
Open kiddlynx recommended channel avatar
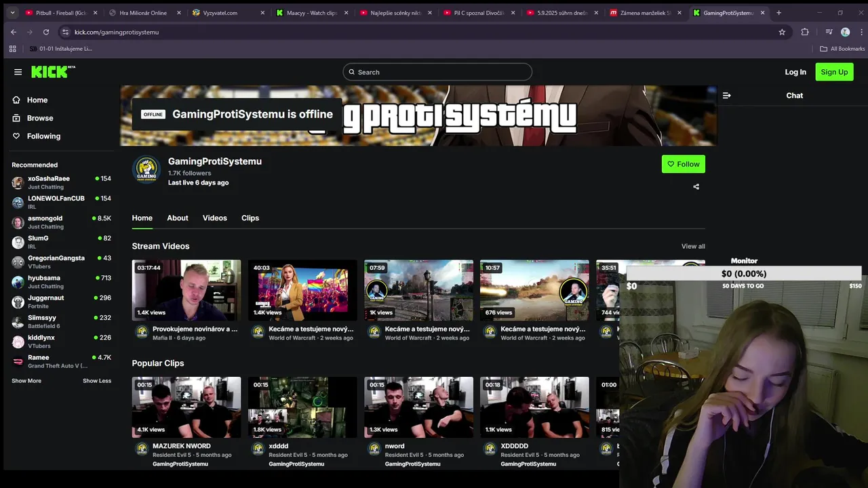(x=18, y=342)
